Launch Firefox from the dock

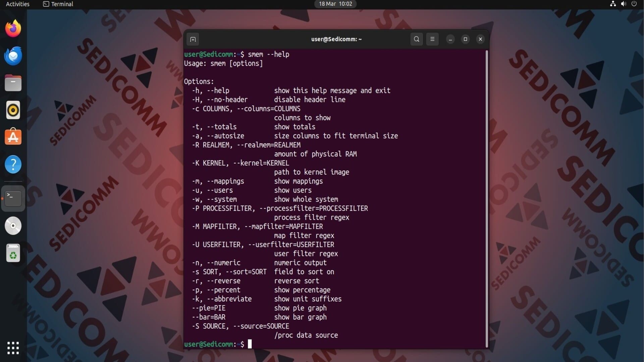(13, 29)
